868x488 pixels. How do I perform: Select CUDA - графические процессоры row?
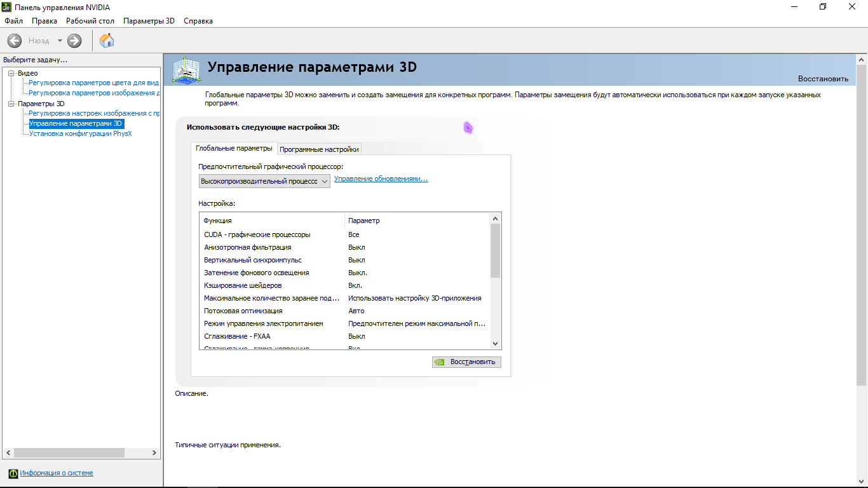[x=345, y=234]
